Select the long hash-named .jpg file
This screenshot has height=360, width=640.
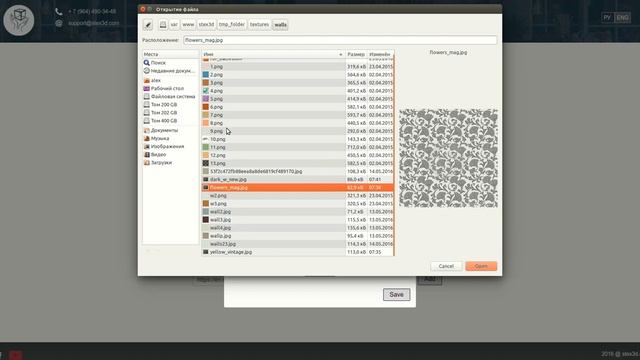point(297,171)
